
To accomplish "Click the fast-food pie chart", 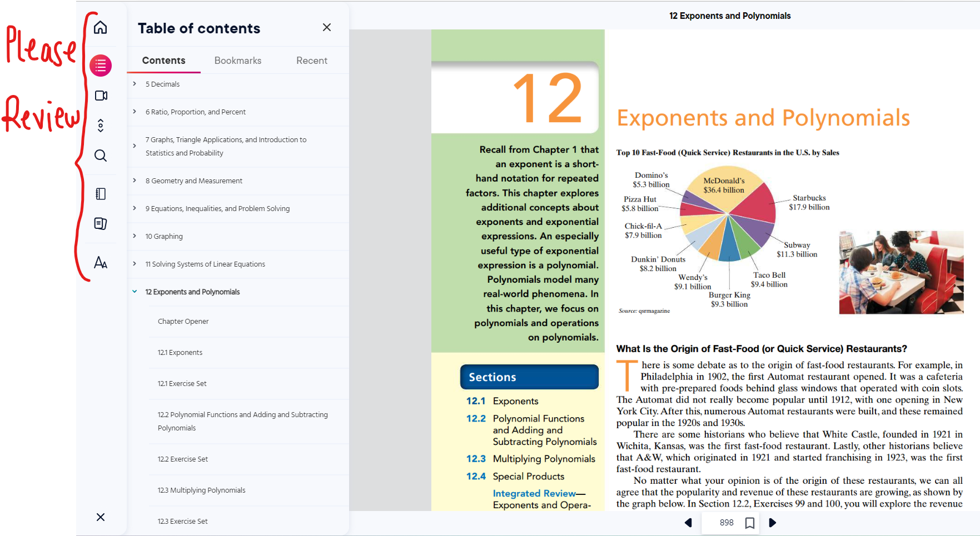I will click(x=728, y=214).
